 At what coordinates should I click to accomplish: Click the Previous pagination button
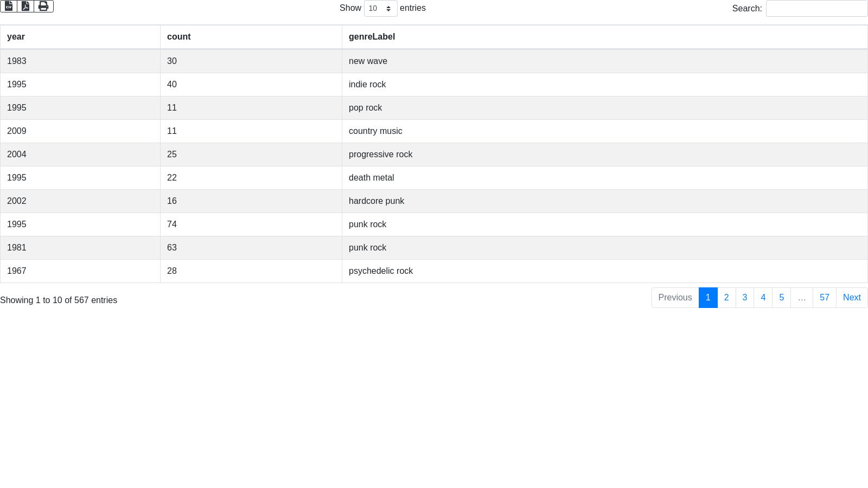point(675,298)
